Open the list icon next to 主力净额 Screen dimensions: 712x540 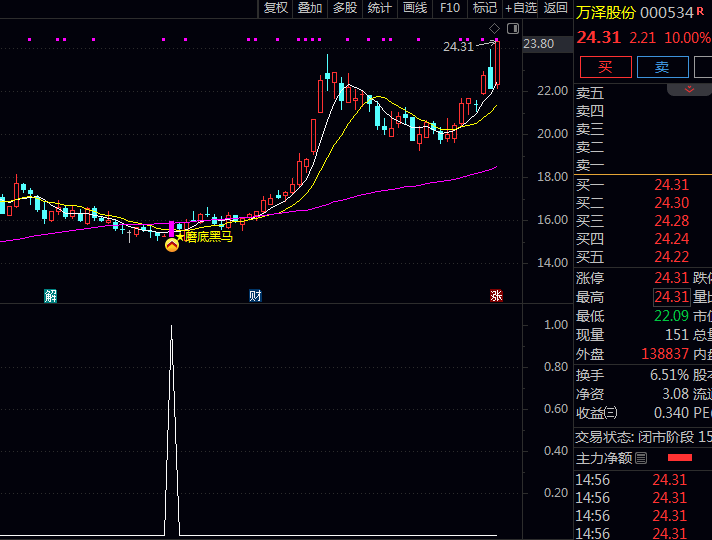tap(641, 458)
